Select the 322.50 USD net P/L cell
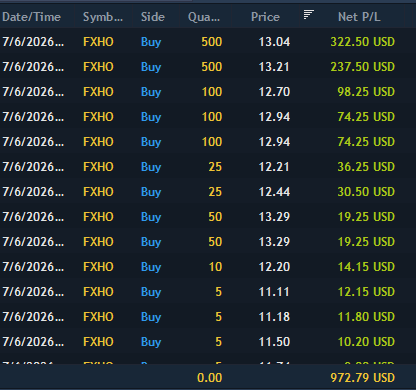The width and height of the screenshot is (416, 390). 363,42
